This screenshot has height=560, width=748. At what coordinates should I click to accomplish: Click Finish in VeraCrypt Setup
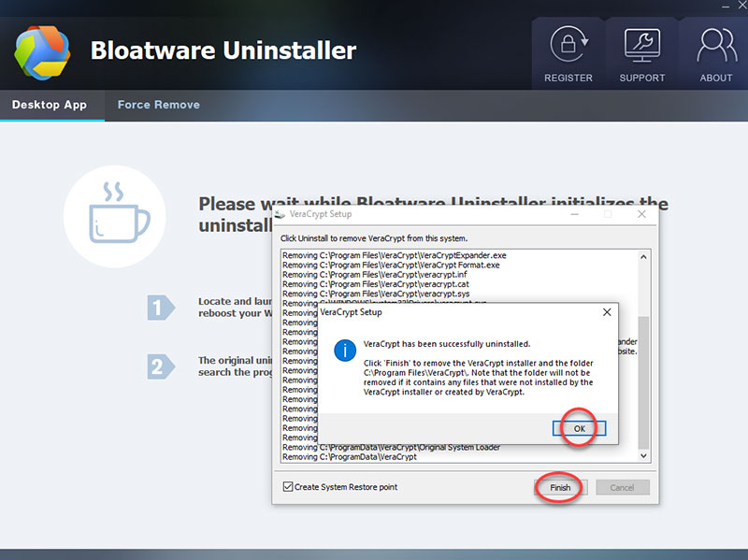[560, 487]
